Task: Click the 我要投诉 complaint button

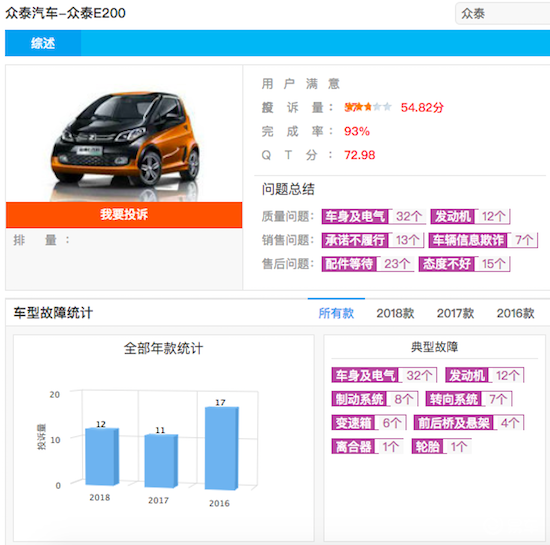Action: (x=124, y=215)
